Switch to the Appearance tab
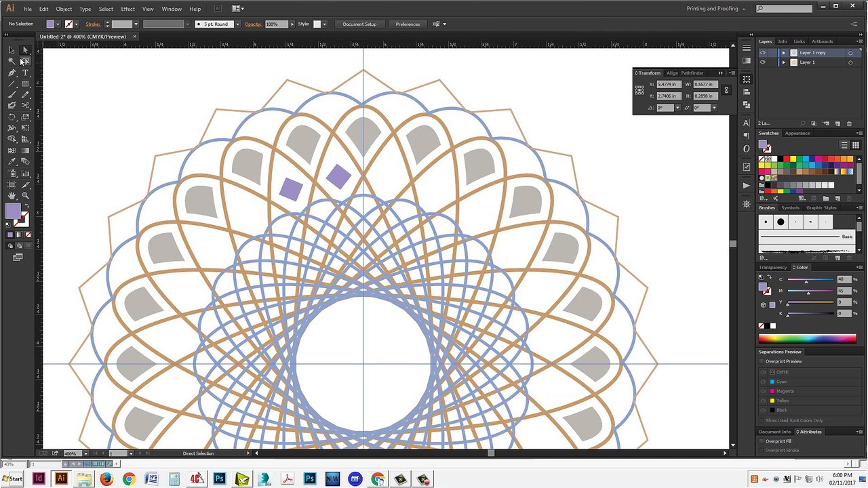The width and height of the screenshot is (868, 488). click(x=797, y=134)
